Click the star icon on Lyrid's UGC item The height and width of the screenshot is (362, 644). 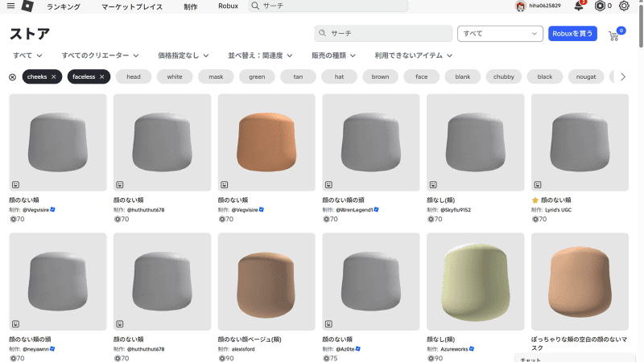tap(535, 200)
